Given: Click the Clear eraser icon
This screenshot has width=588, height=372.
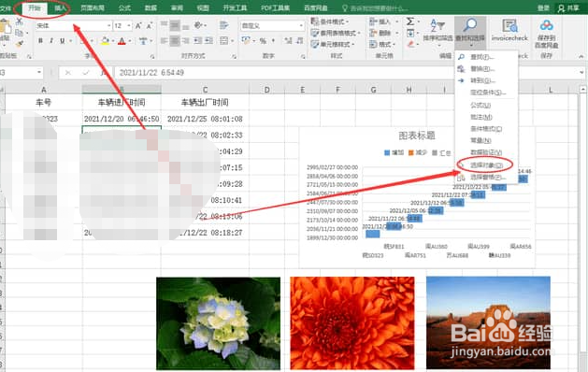Looking at the screenshot, I should tap(411, 44).
